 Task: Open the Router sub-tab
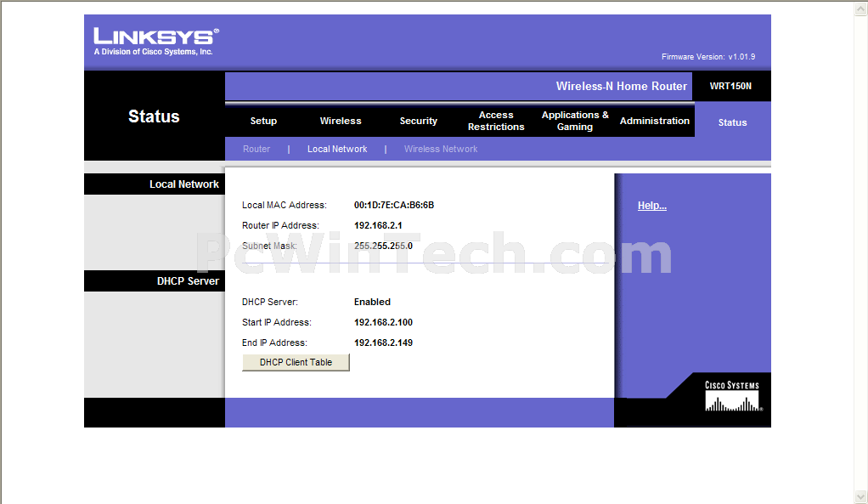pos(256,149)
